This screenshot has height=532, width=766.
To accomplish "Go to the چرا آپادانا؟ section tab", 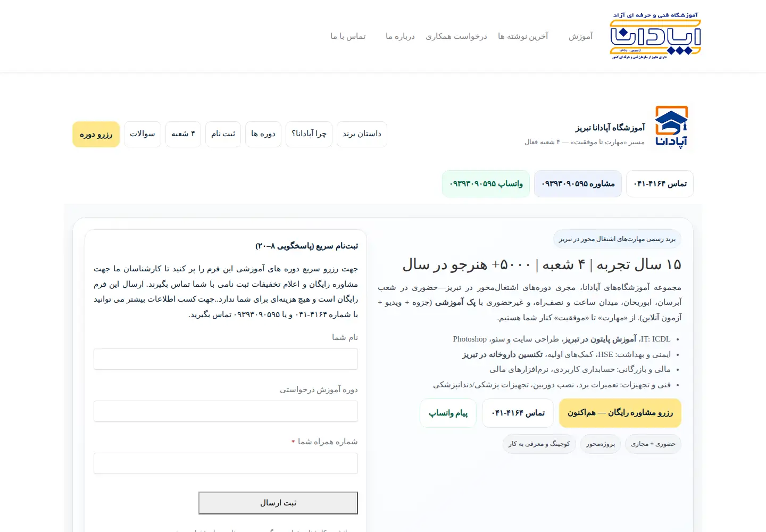I will coord(309,134).
